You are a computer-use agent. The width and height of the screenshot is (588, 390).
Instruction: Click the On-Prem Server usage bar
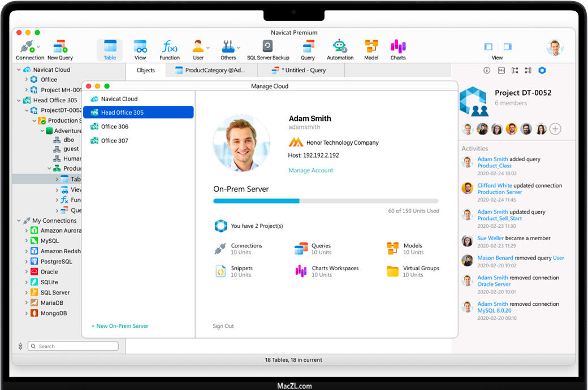tap(325, 201)
